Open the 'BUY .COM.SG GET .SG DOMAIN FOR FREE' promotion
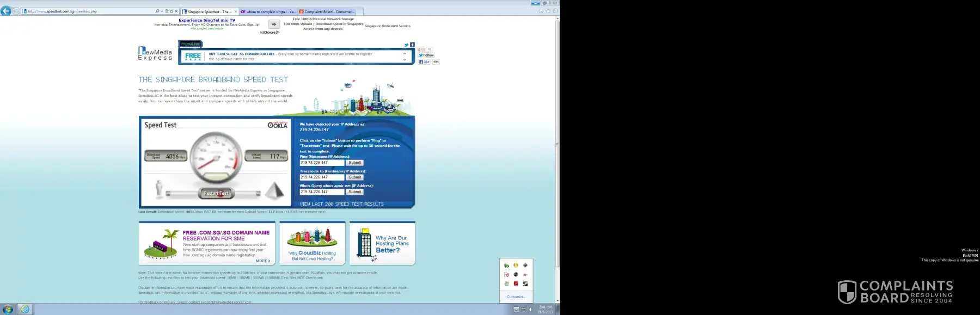The width and height of the screenshot is (980, 315). [x=242, y=54]
